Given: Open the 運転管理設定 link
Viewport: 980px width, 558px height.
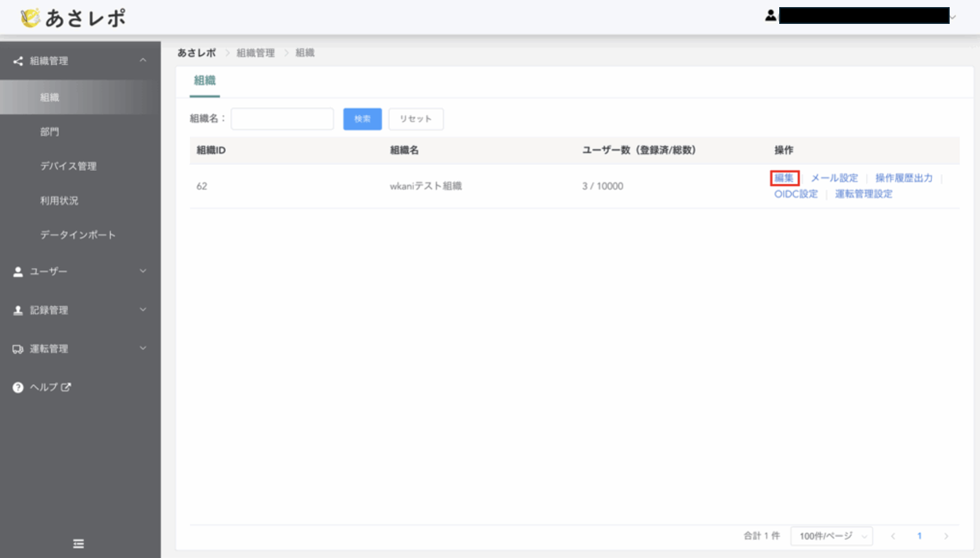Looking at the screenshot, I should tap(863, 194).
